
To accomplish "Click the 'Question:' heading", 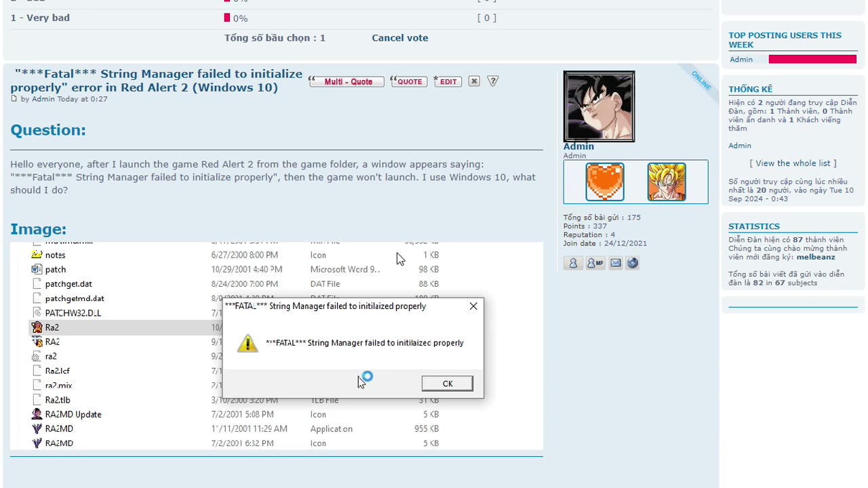I will (48, 130).
